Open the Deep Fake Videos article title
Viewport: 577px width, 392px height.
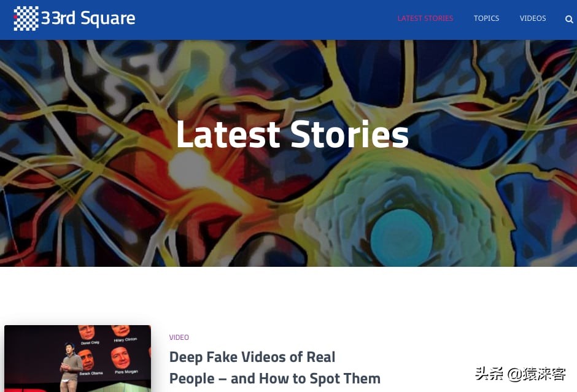(274, 367)
